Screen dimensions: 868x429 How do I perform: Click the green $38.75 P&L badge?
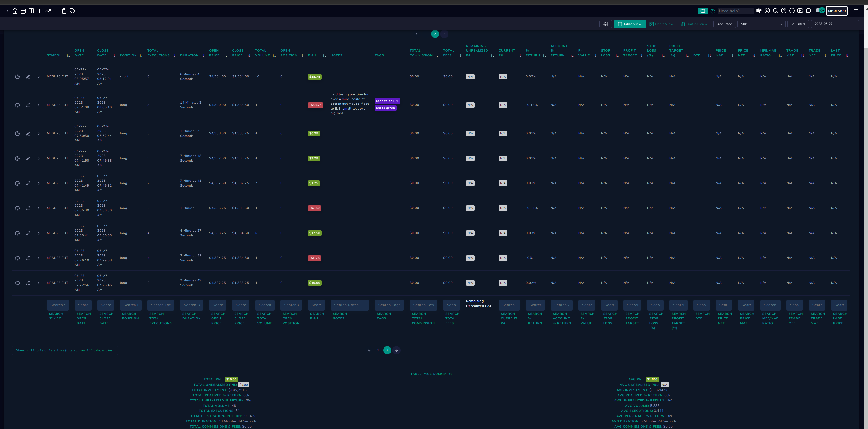tap(315, 77)
